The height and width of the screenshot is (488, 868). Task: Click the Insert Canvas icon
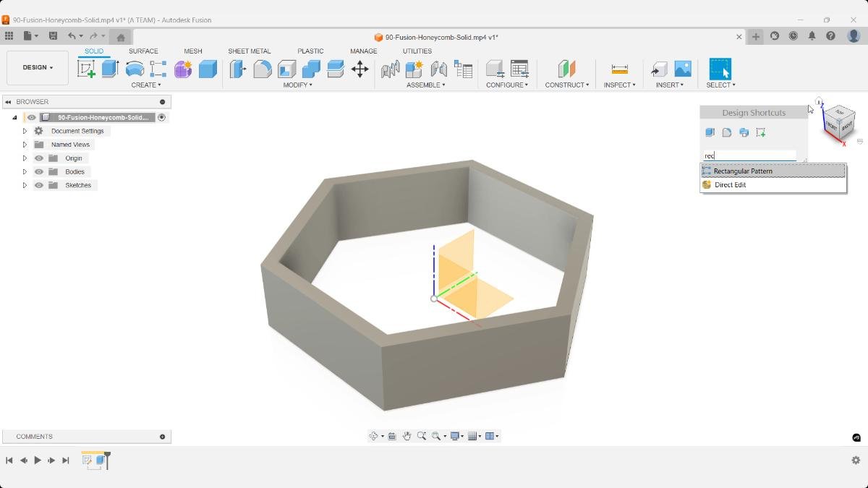[x=681, y=69]
